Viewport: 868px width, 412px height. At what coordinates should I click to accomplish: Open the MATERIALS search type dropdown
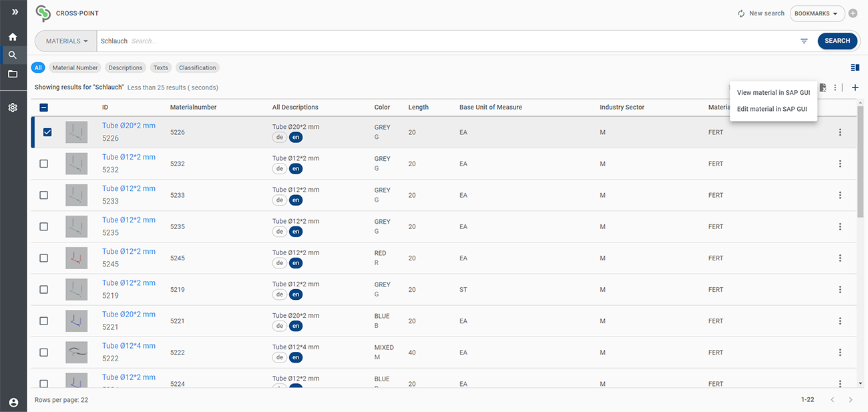click(66, 41)
